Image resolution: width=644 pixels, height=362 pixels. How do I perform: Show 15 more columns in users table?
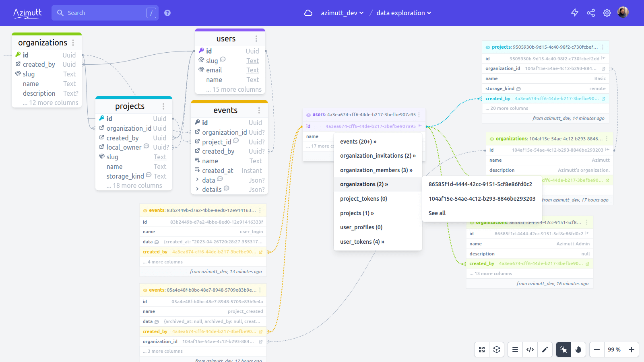[234, 89]
